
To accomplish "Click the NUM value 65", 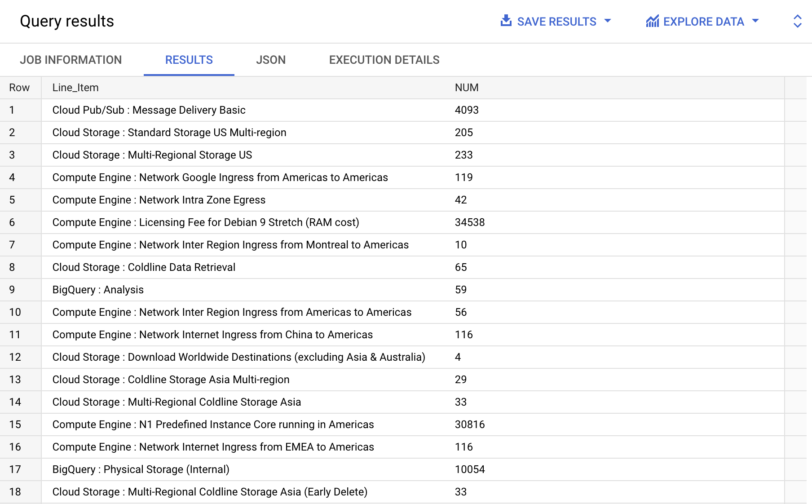I will coord(461,267).
